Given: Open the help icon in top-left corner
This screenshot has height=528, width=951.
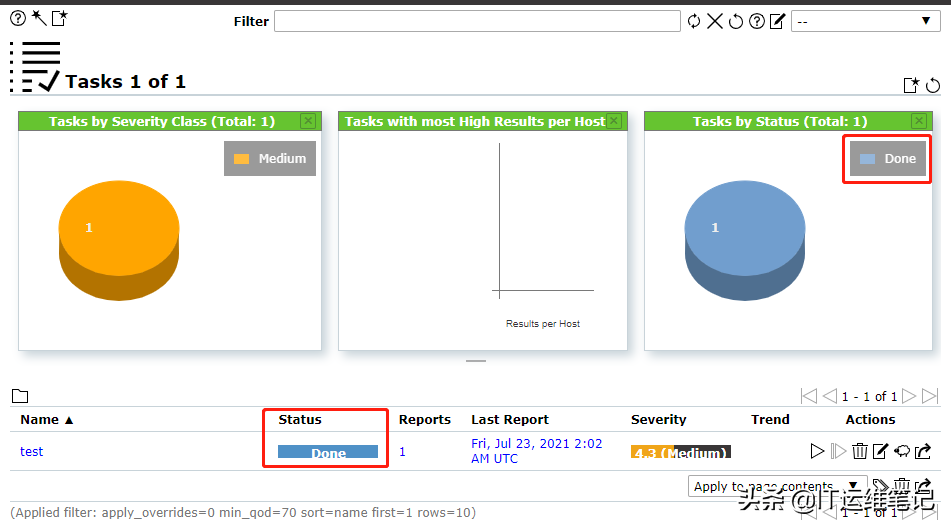Looking at the screenshot, I should (18, 18).
